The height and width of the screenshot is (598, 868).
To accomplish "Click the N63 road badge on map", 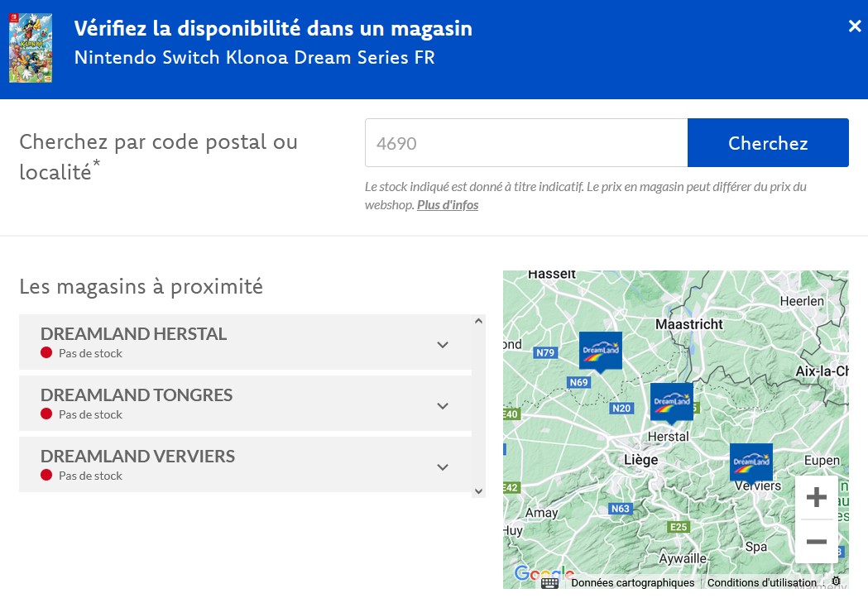I will coord(620,509).
